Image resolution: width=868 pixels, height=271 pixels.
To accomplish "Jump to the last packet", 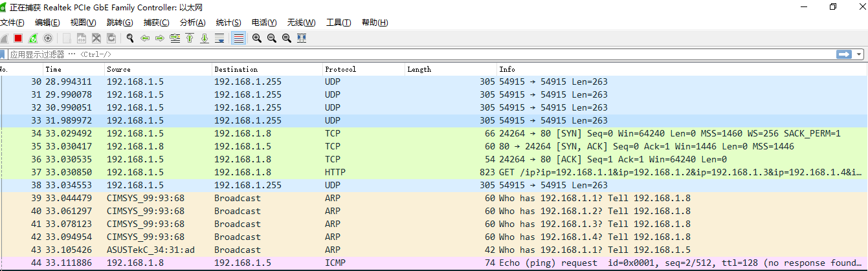I will [x=205, y=38].
